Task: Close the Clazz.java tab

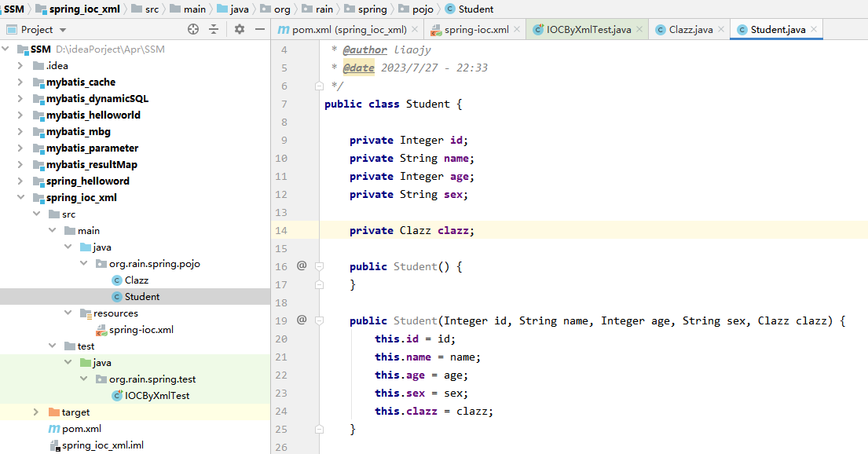Action: coord(721,29)
